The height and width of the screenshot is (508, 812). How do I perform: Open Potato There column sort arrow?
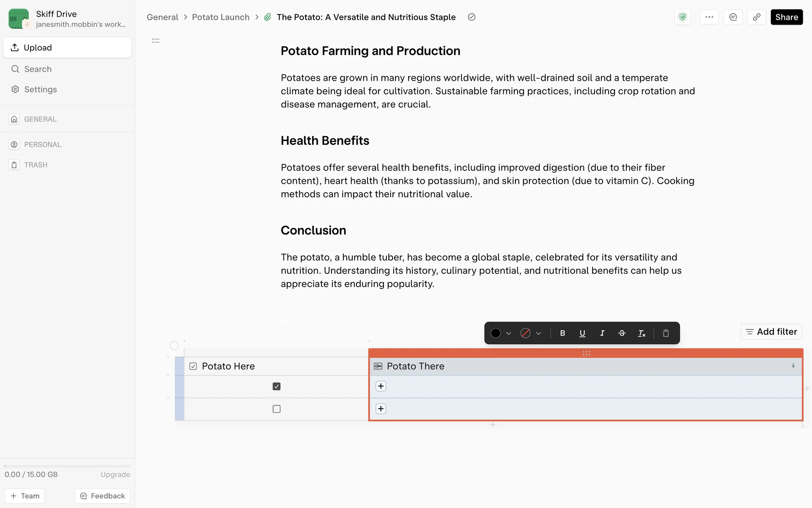793,366
